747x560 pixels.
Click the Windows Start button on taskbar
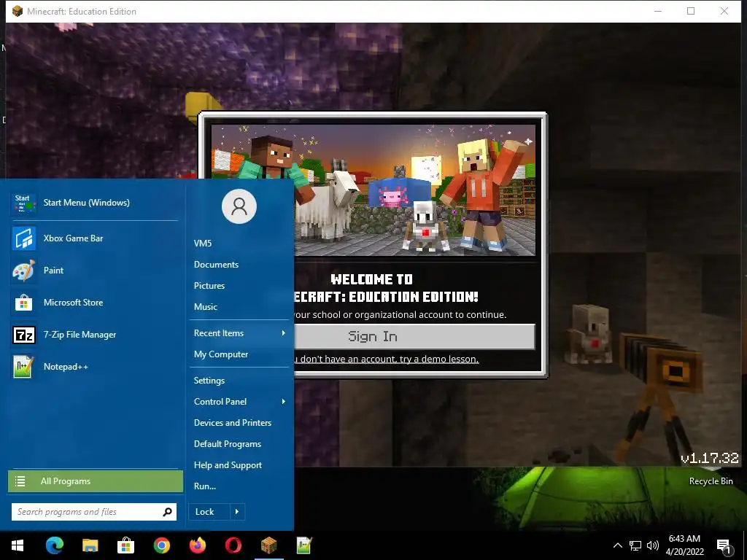(18, 545)
